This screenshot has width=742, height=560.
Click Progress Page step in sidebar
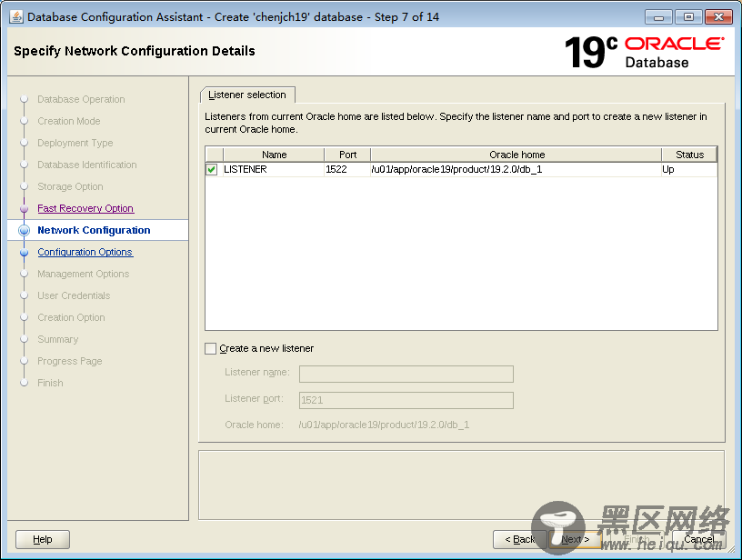69,361
